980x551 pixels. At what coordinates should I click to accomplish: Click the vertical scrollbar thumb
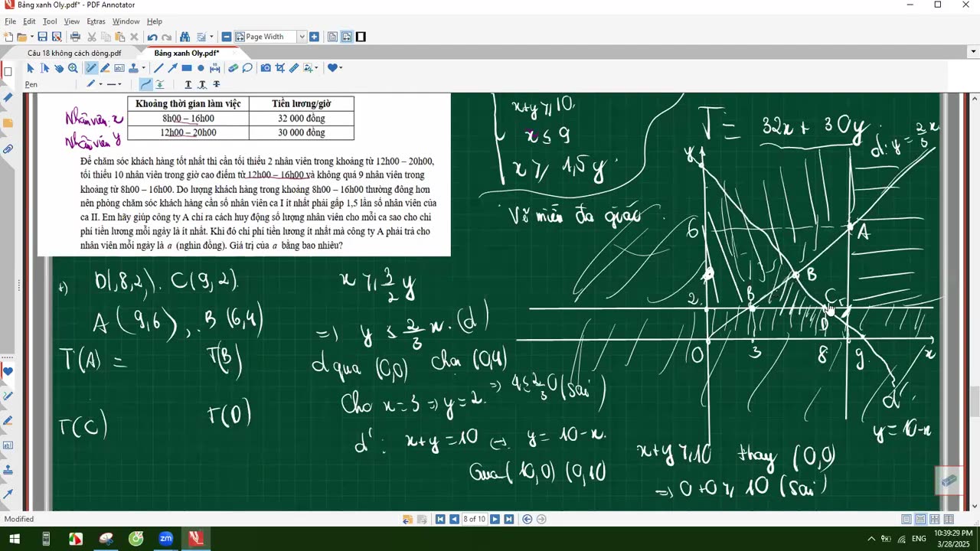click(x=975, y=402)
